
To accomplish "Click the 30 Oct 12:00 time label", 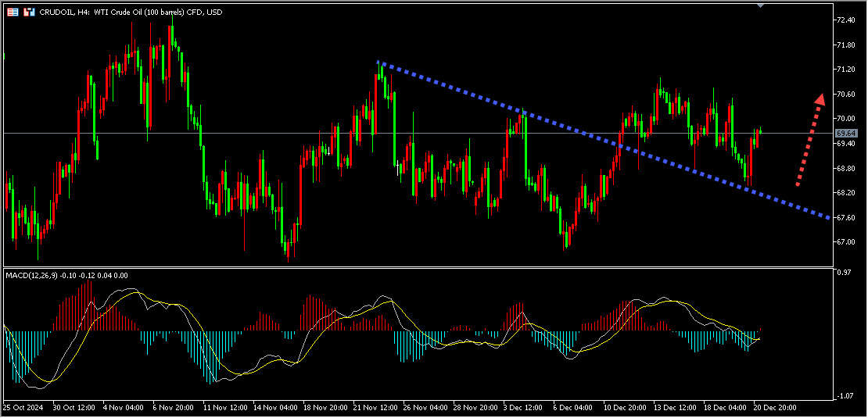I will coord(74,407).
